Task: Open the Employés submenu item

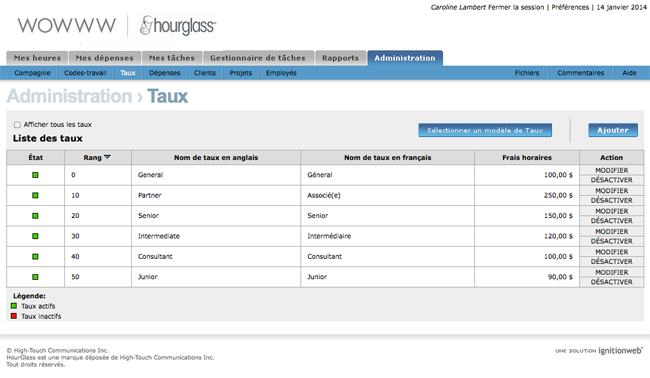Action: click(281, 73)
